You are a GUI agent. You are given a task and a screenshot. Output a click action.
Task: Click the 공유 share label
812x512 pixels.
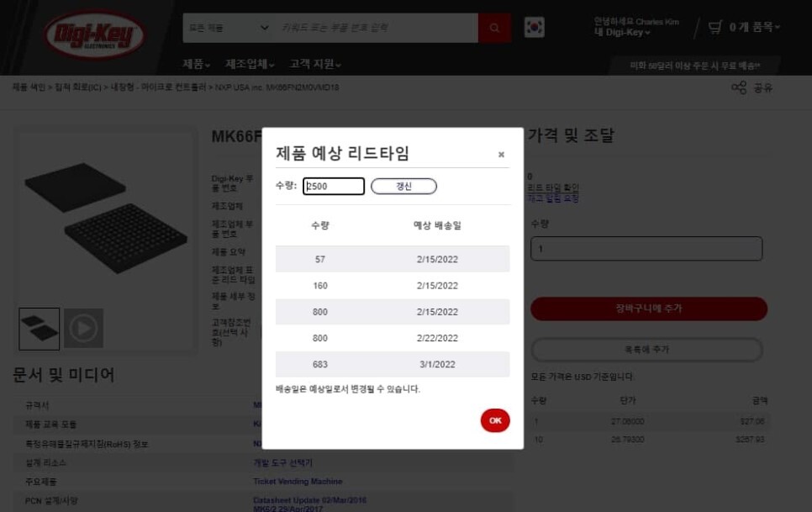click(762, 87)
